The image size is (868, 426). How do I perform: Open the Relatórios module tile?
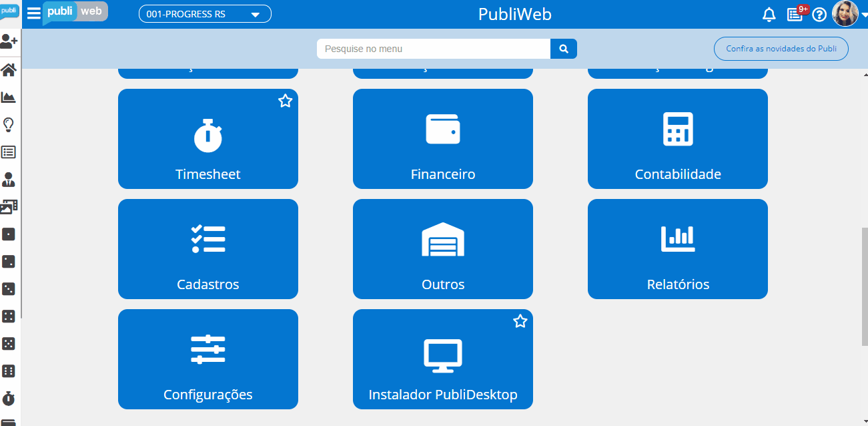coord(678,249)
